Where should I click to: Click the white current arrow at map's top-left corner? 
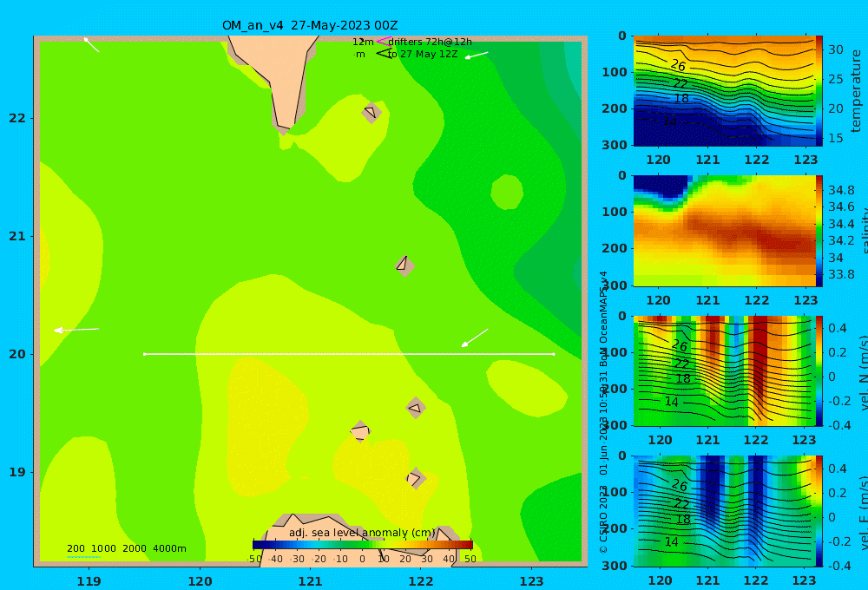[x=91, y=45]
